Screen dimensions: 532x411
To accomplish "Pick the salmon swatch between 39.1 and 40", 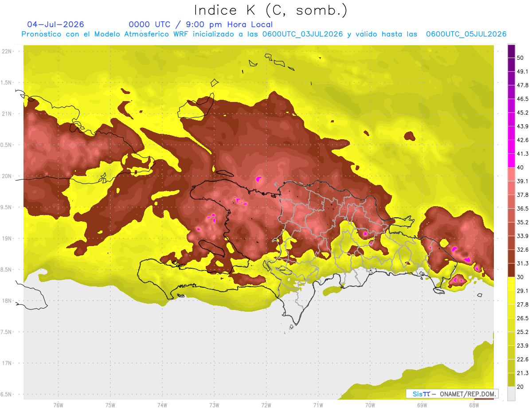I will [x=511, y=174].
